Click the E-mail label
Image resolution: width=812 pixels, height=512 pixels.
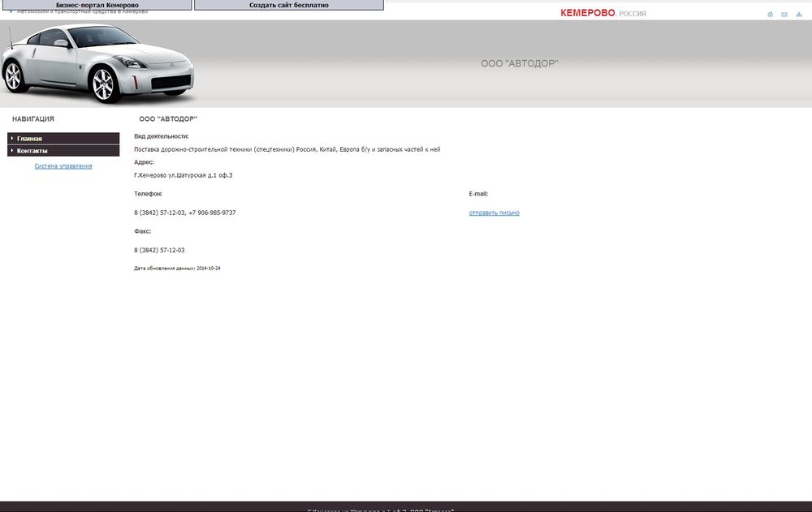pos(478,194)
